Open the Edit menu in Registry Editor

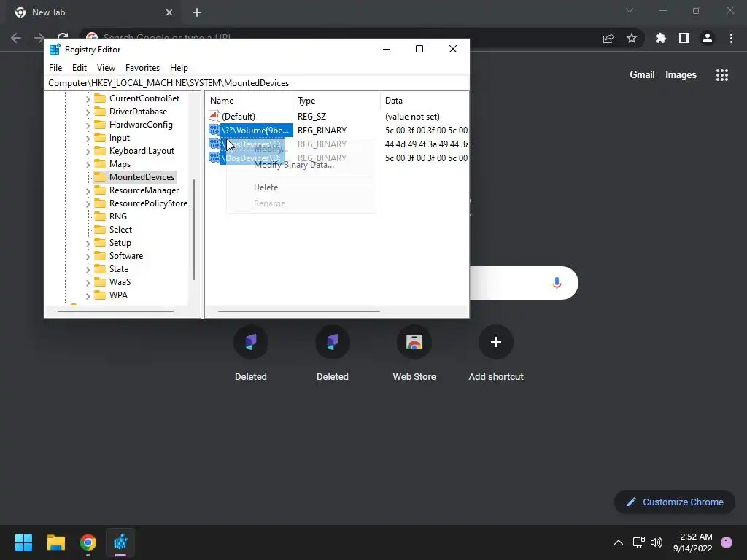point(79,68)
